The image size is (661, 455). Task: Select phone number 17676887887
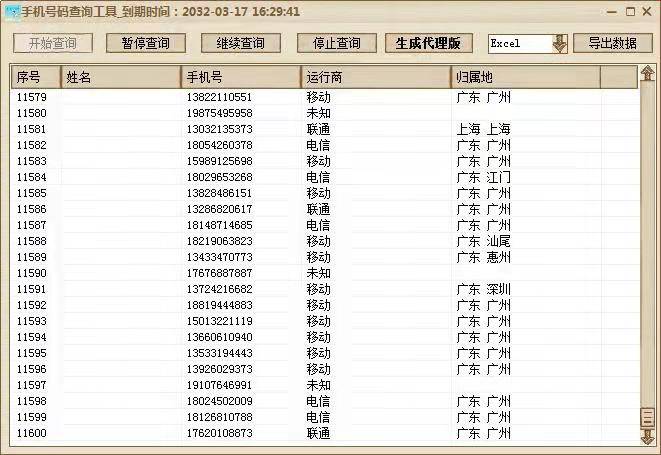pos(219,274)
